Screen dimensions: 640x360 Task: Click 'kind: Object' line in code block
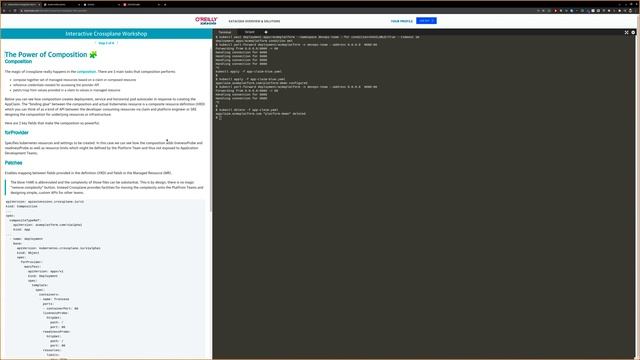click(28, 253)
